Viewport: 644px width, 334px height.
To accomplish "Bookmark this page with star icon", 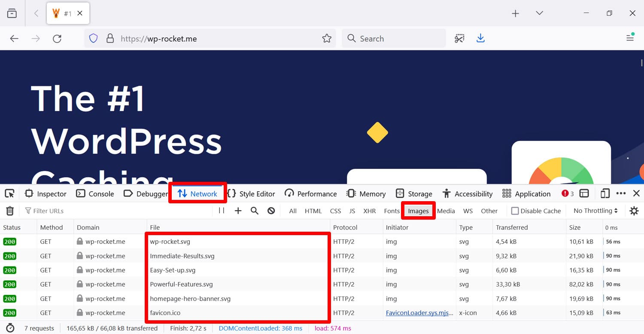I will pyautogui.click(x=327, y=39).
